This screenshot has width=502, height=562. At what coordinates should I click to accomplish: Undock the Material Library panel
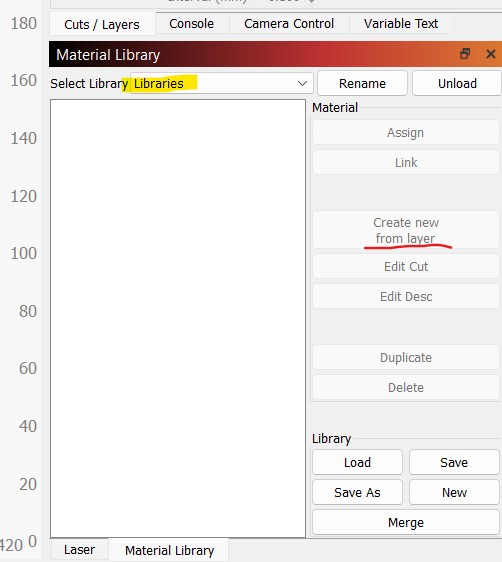point(465,54)
